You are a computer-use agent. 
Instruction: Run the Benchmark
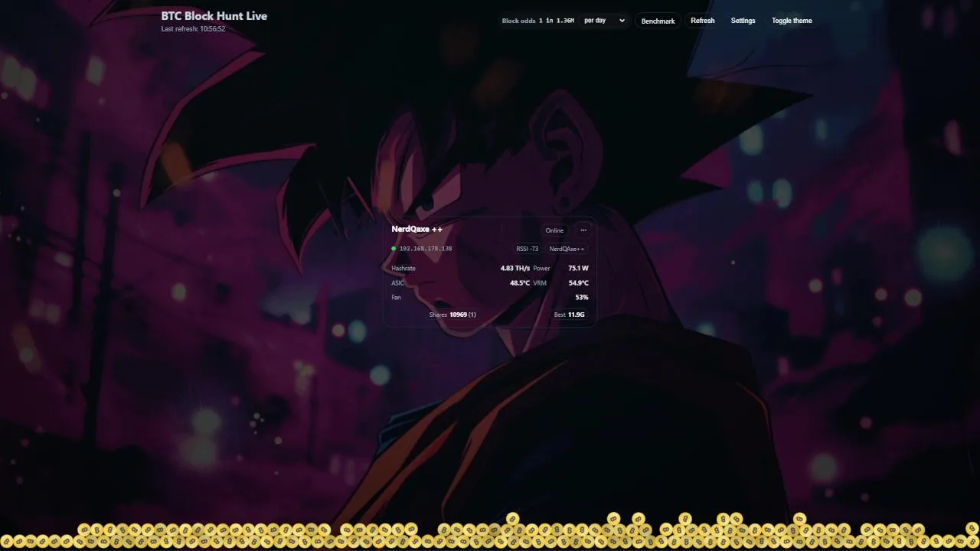point(658,21)
